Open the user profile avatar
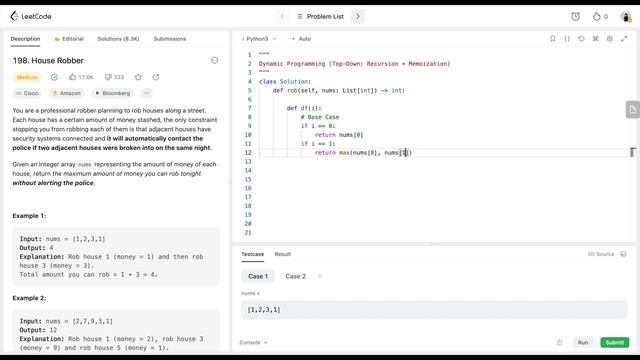 [626, 16]
